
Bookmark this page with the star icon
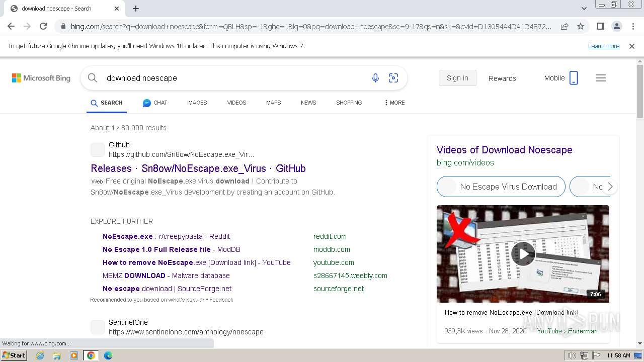(581, 26)
